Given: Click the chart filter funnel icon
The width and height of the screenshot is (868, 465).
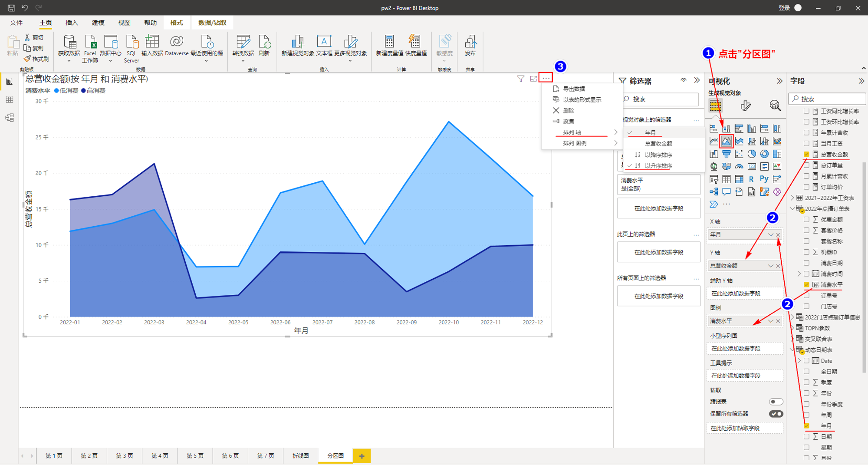Looking at the screenshot, I should point(520,79).
